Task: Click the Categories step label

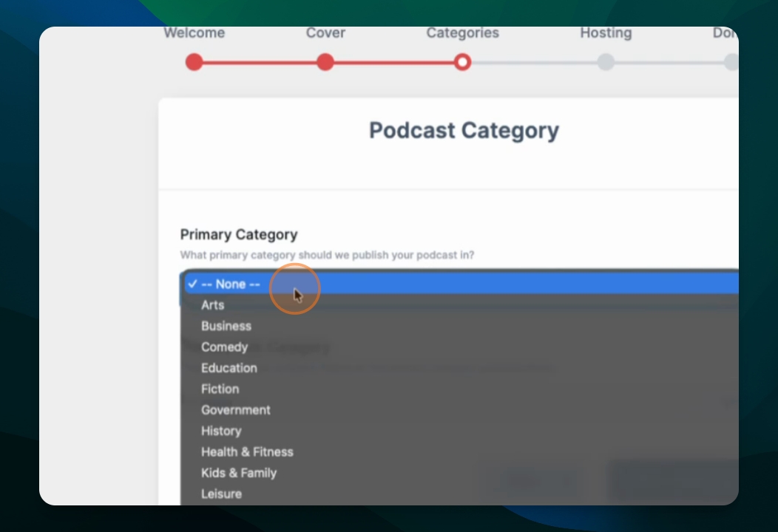Action: click(x=462, y=33)
